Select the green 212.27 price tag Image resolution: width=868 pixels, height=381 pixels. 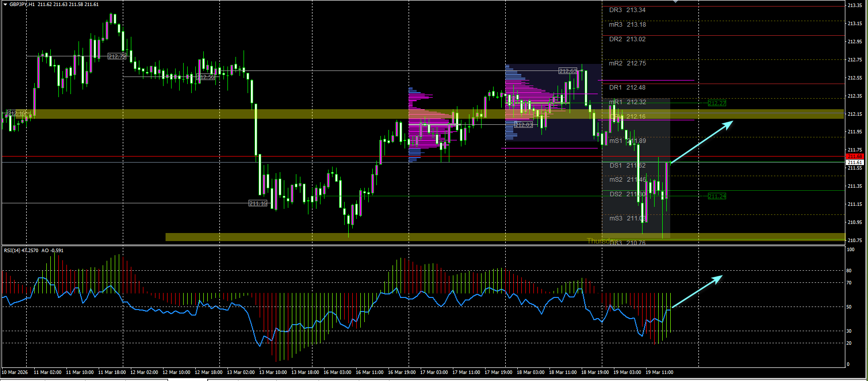717,103
